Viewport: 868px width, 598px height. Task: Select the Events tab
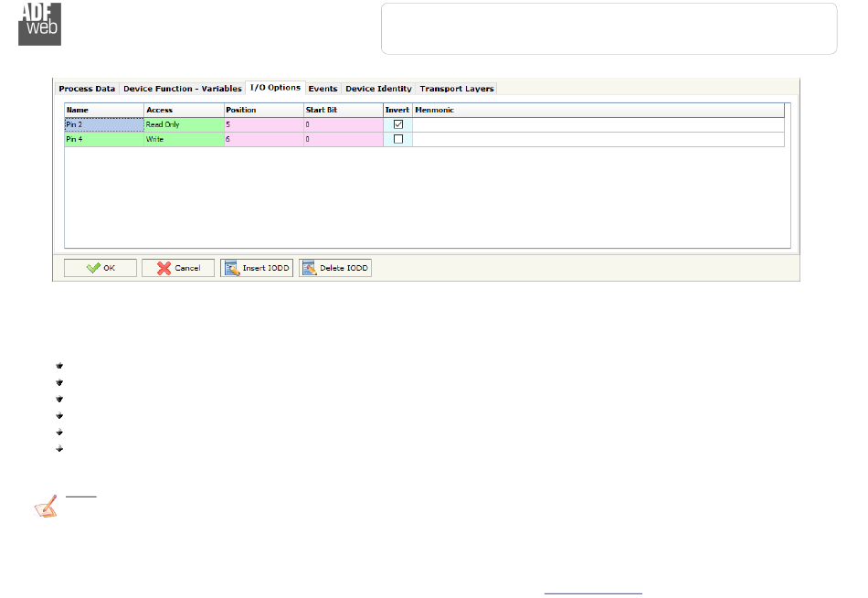pyautogui.click(x=323, y=89)
